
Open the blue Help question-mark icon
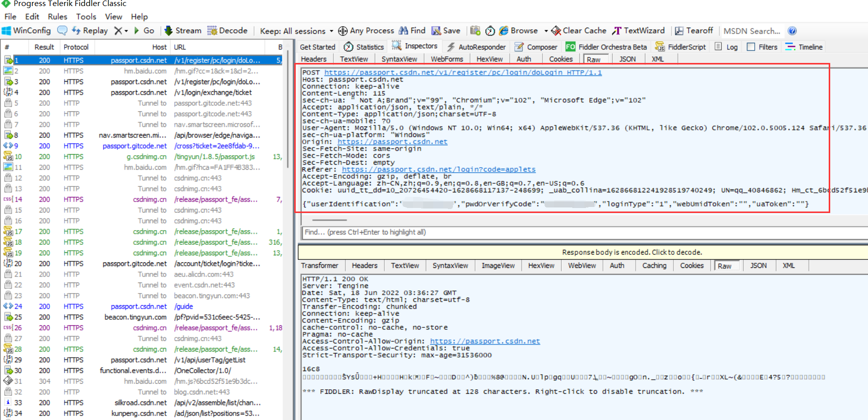[x=792, y=31]
